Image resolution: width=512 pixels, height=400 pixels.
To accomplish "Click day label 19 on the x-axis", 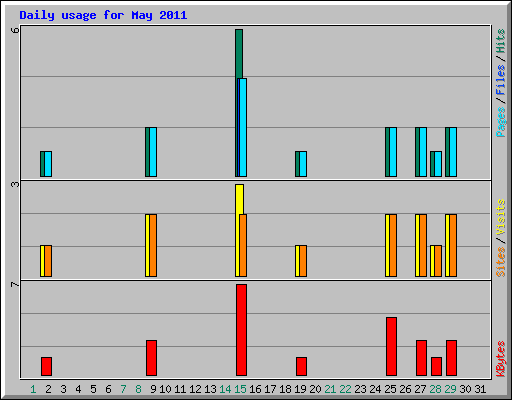I will pos(300,389).
